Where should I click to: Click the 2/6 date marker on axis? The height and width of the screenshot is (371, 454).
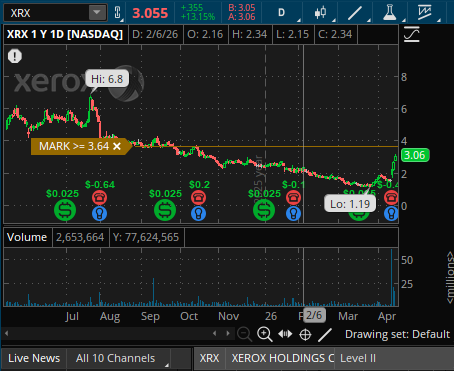coord(314,315)
